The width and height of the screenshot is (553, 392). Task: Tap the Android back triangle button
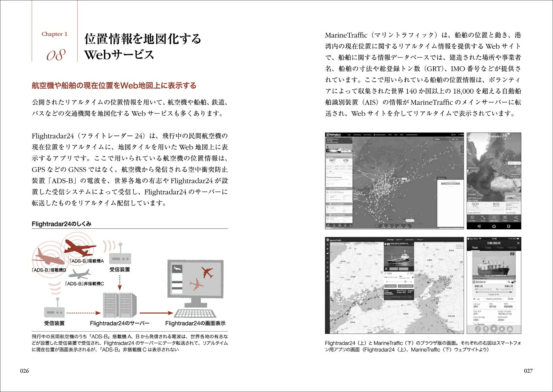pyautogui.click(x=479, y=226)
